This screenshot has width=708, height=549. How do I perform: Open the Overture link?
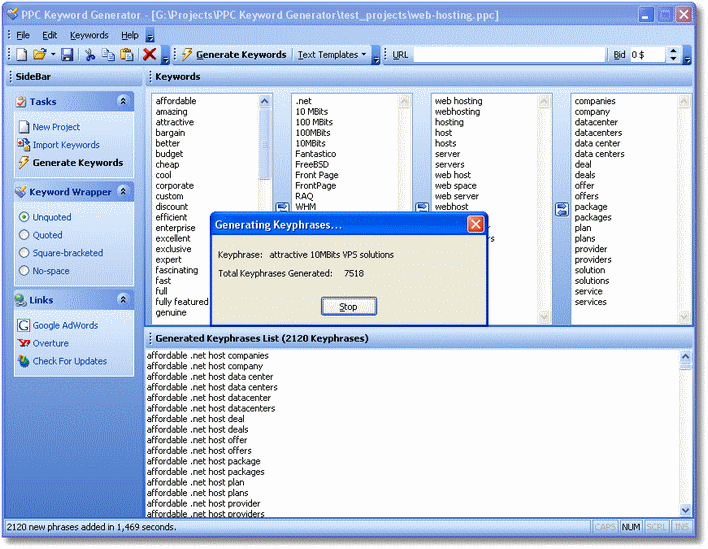tap(51, 344)
